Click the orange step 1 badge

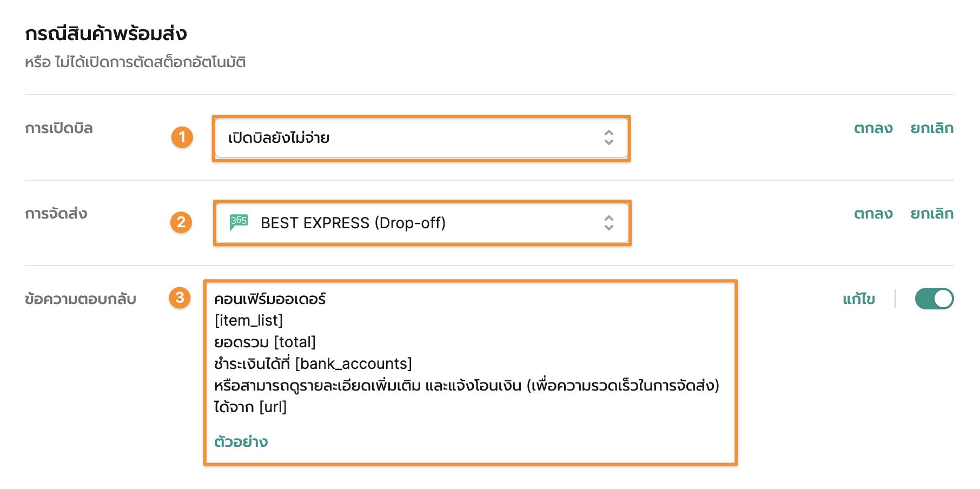click(182, 137)
